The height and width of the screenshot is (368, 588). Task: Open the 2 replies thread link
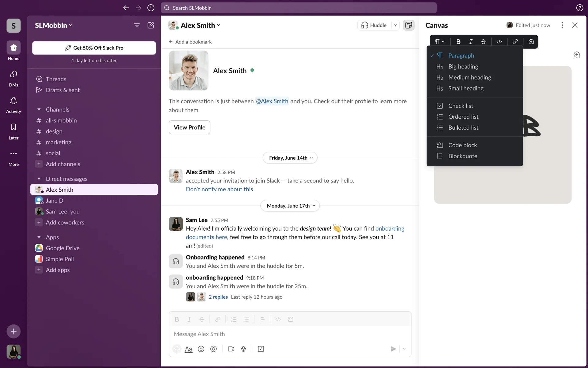pos(218,297)
